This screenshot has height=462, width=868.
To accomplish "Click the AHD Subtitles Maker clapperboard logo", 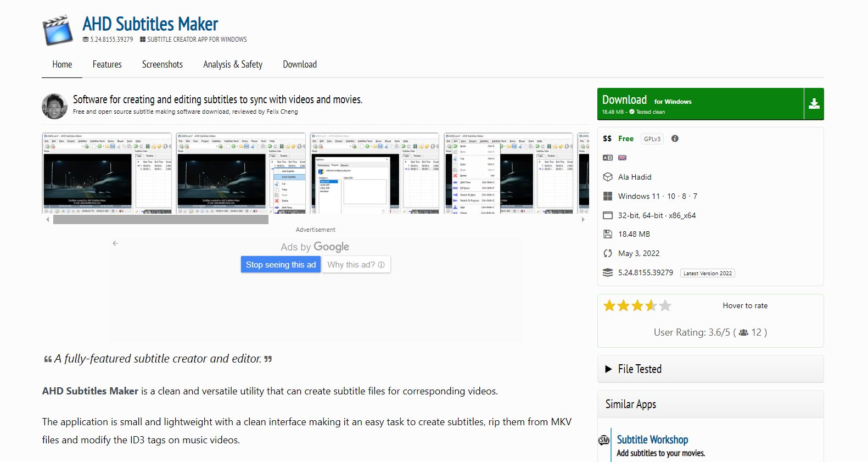I will pyautogui.click(x=58, y=30).
